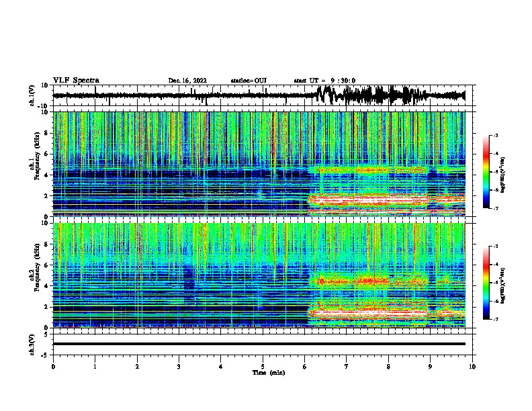Click the "Time (min)" x-axis label
This screenshot has height=411, width=532.
(269, 373)
